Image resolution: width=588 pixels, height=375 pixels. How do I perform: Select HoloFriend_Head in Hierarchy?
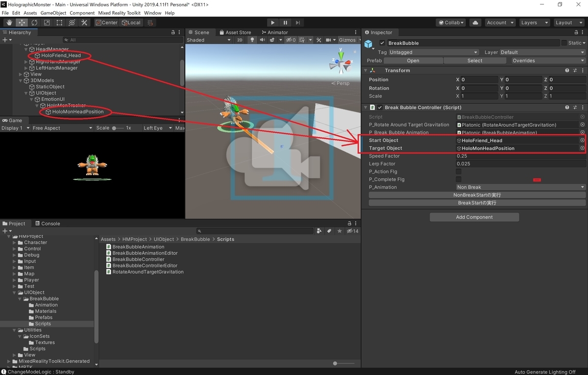tap(61, 55)
